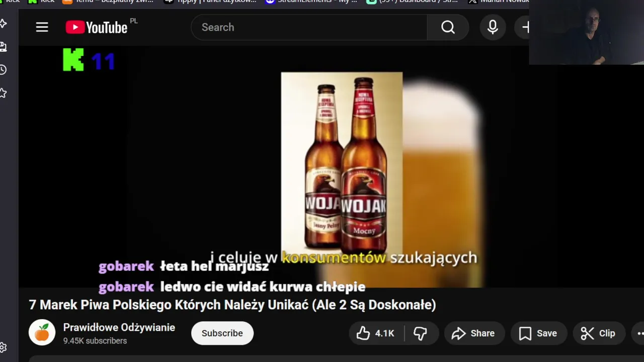The width and height of the screenshot is (644, 362).
Task: Subscribe to Prawidłowe Odżywianie
Action: coord(222,333)
